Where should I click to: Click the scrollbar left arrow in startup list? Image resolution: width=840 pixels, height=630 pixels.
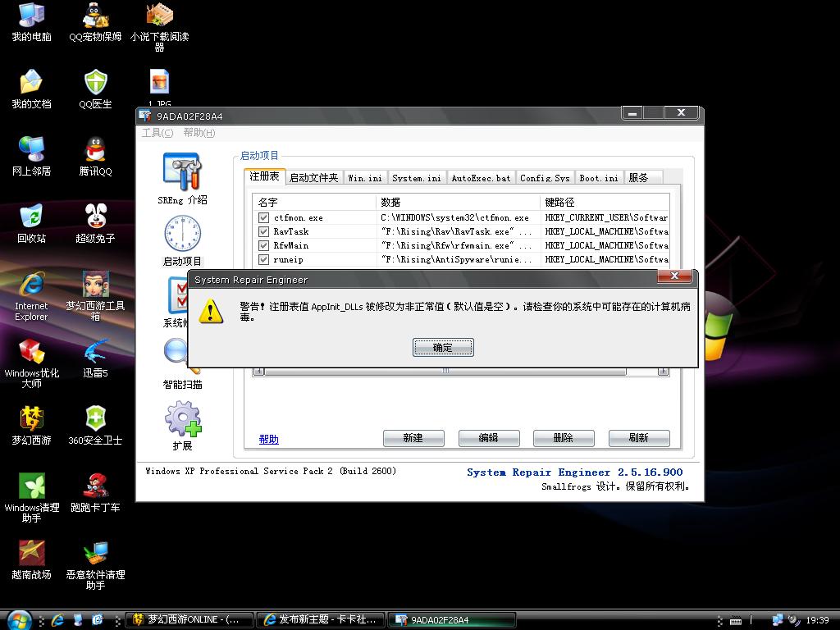[258, 372]
